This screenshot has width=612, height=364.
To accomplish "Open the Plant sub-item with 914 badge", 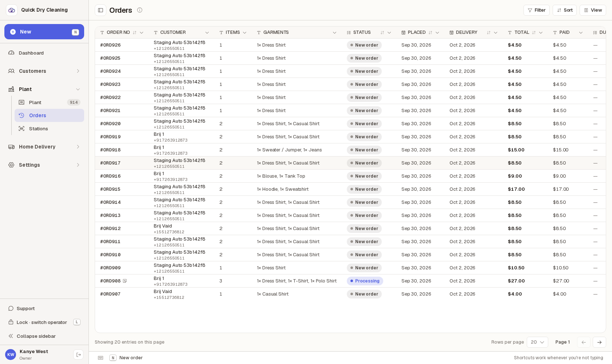I will (49, 102).
